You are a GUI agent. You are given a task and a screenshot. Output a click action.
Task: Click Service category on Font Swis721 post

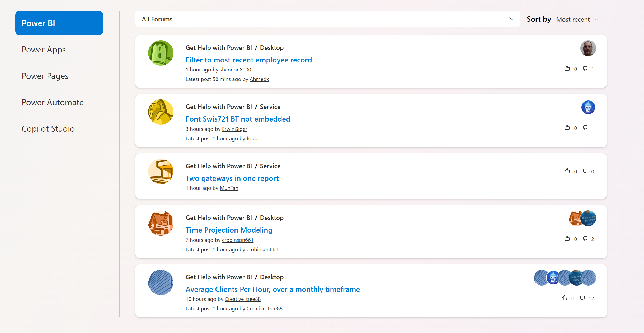270,107
